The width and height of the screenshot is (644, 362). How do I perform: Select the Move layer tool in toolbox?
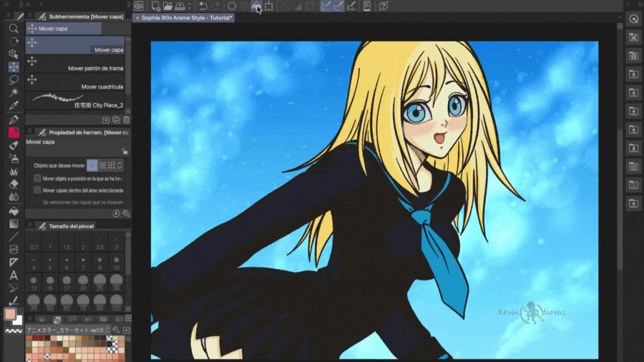point(14,67)
